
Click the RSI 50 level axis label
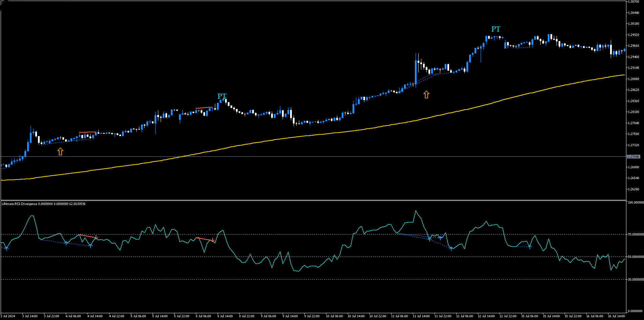[635, 257]
